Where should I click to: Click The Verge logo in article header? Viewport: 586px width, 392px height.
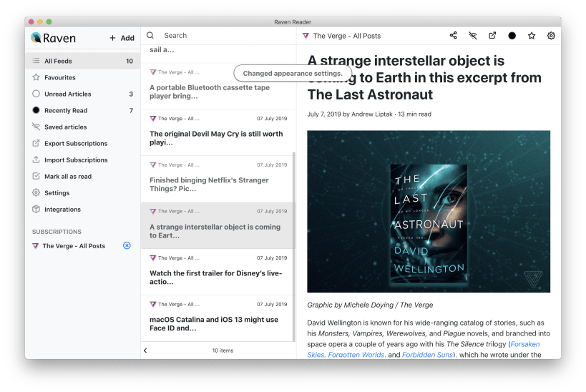[306, 36]
